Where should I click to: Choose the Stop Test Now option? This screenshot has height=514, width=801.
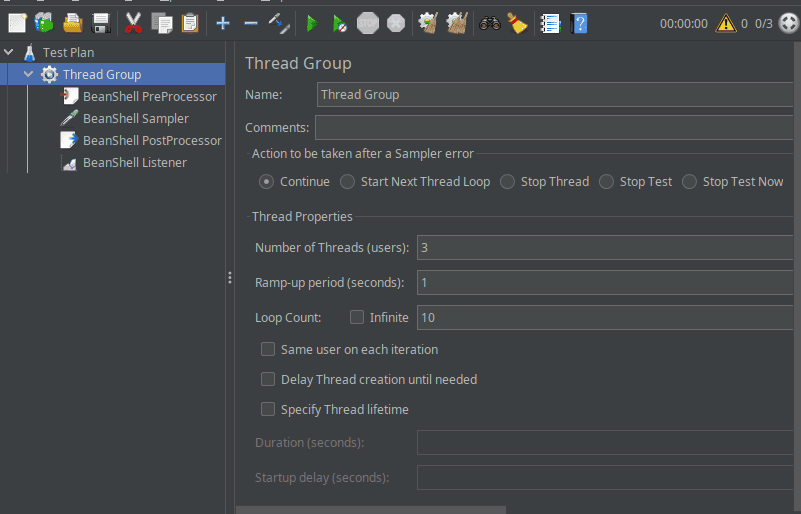[x=689, y=181]
